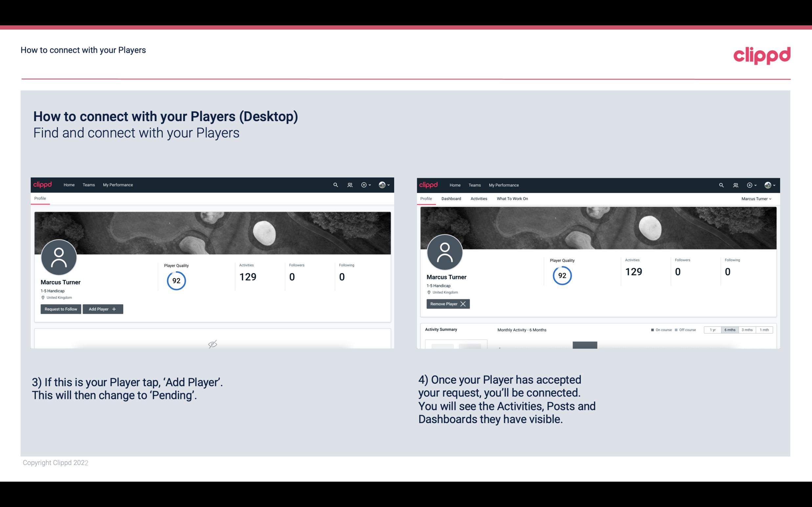The image size is (812, 507).
Task: Click the Clippd logo in right panel
Action: pos(429,184)
